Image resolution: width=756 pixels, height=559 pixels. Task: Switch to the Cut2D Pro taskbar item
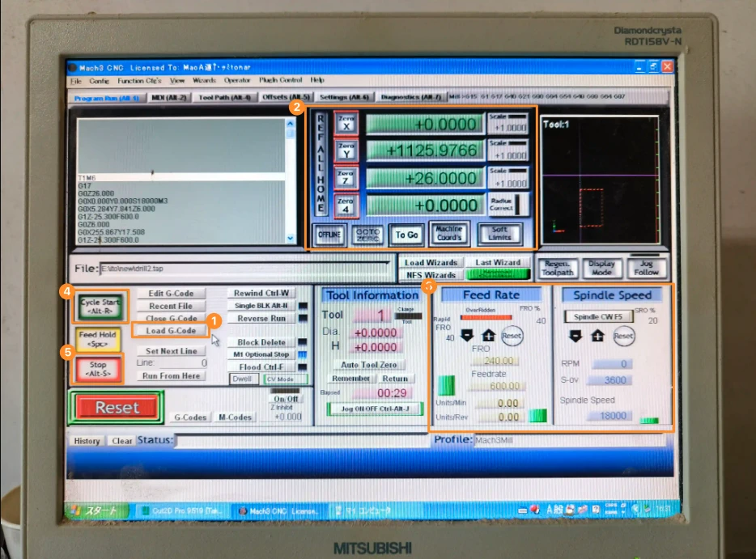pyautogui.click(x=181, y=510)
